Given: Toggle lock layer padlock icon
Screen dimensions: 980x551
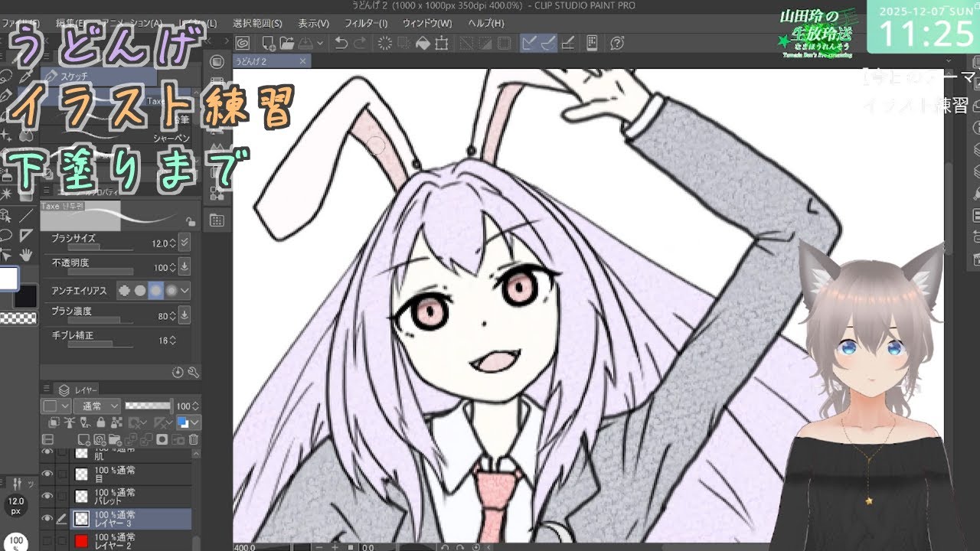Looking at the screenshot, I should pyautogui.click(x=100, y=422).
